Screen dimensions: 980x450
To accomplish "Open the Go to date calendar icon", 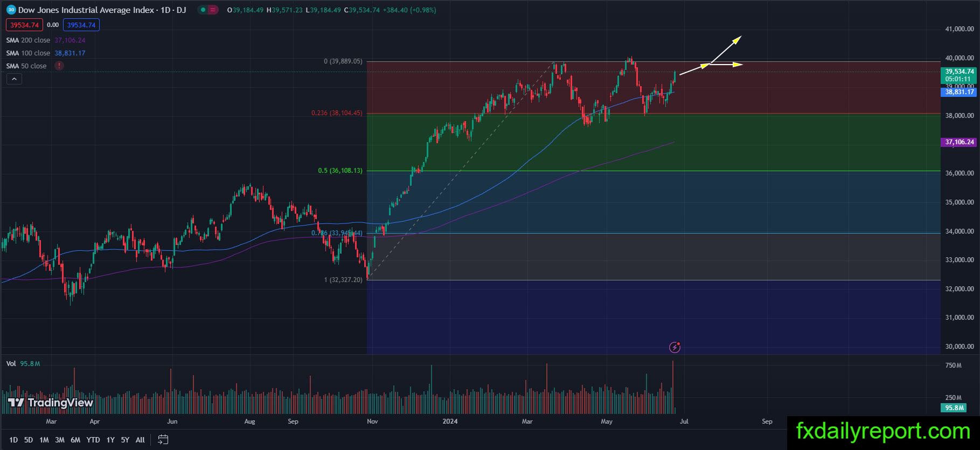I will [163, 440].
